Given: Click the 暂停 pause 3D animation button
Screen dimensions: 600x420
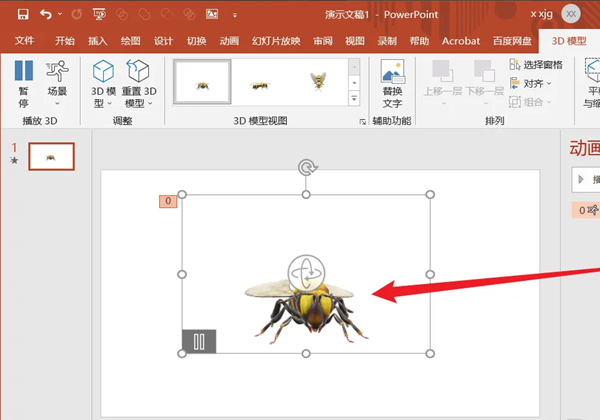Looking at the screenshot, I should pos(24,83).
